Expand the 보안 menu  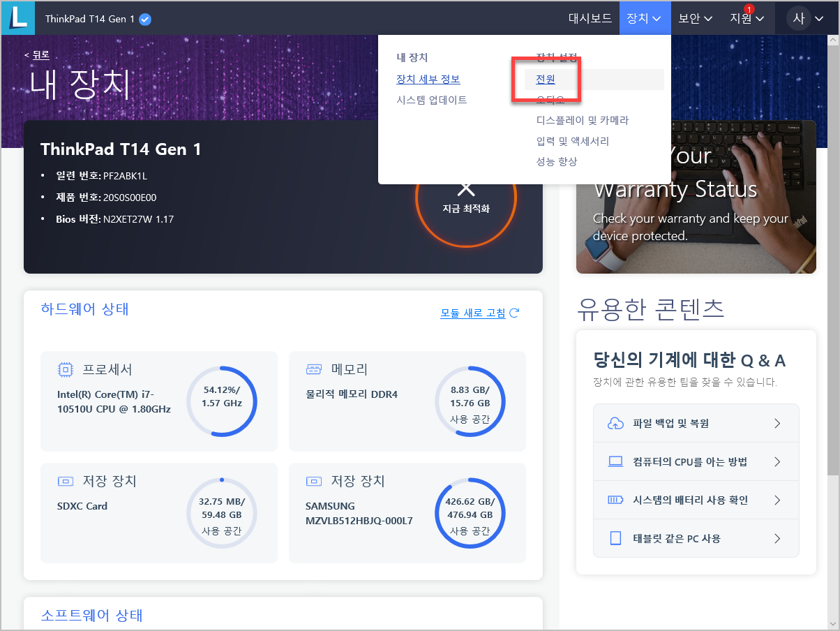696,19
